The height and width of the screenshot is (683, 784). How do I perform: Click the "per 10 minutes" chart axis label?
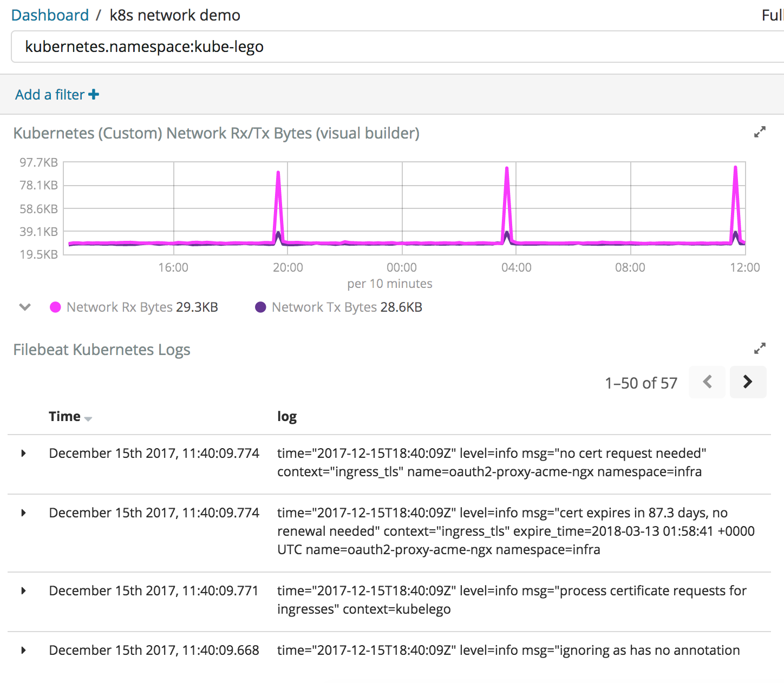(390, 284)
